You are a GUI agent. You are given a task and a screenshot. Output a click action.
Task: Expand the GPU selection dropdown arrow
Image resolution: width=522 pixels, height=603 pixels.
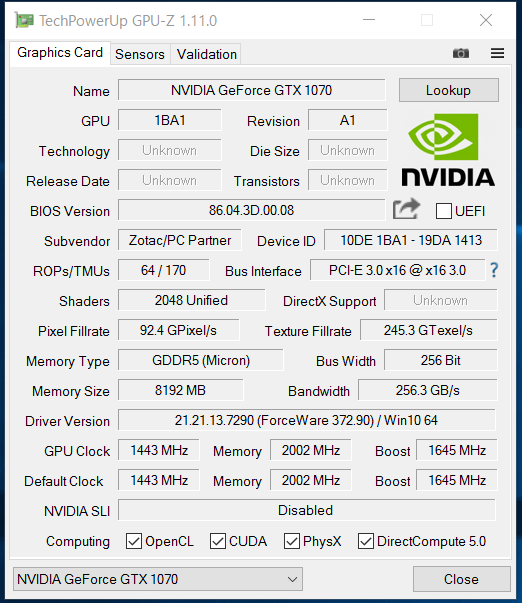[292, 579]
